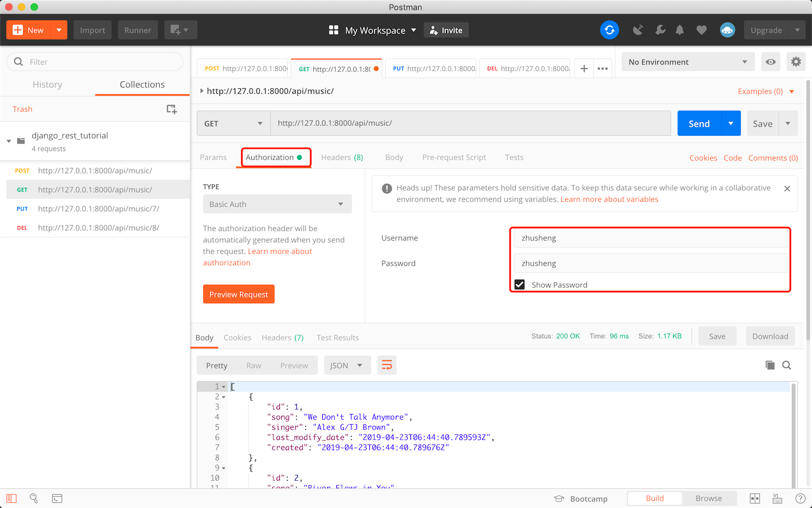812x508 pixels.
Task: Create a new collection icon
Action: [x=171, y=109]
